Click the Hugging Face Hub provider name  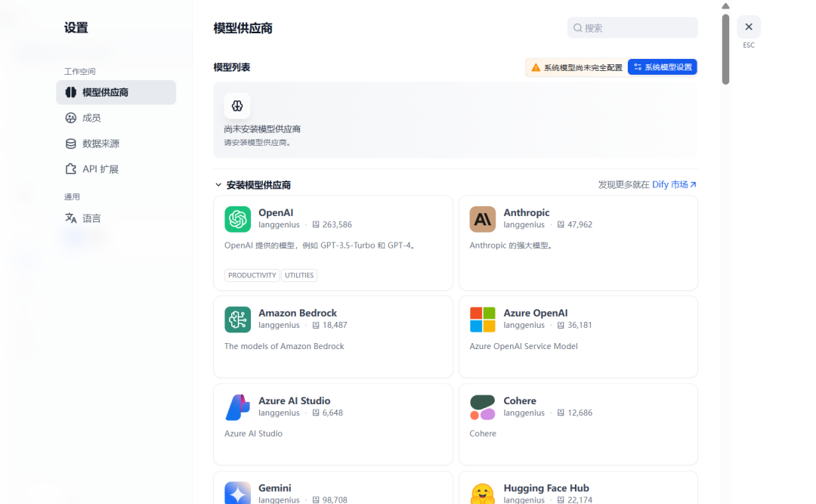[546, 488]
